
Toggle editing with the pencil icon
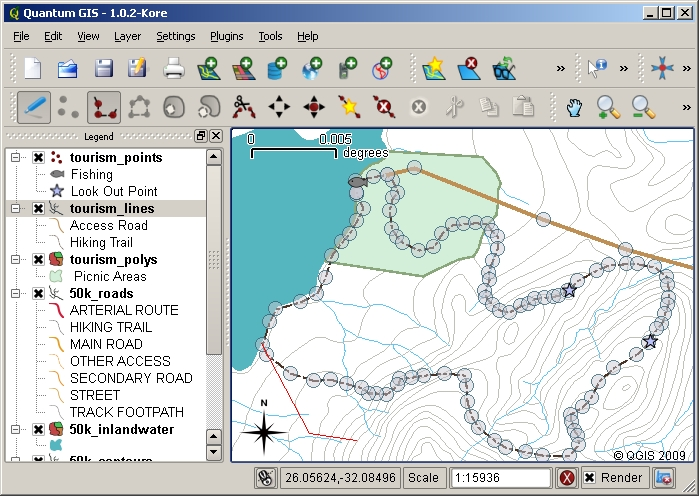tap(35, 106)
